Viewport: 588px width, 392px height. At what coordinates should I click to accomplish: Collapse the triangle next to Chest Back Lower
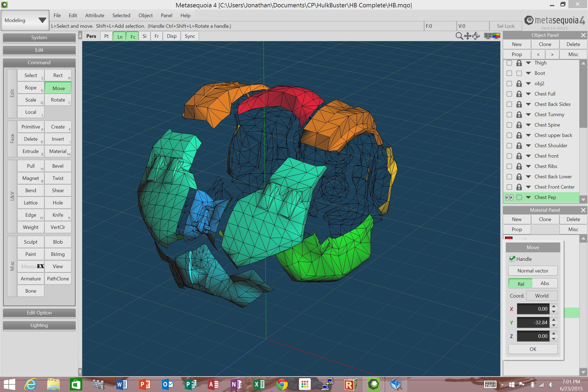528,177
